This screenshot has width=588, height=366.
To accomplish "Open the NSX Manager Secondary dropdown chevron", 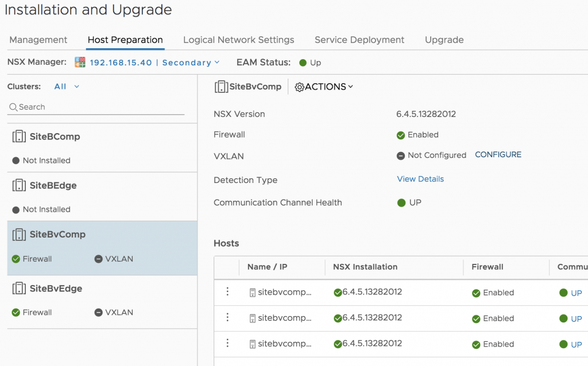I will (217, 63).
